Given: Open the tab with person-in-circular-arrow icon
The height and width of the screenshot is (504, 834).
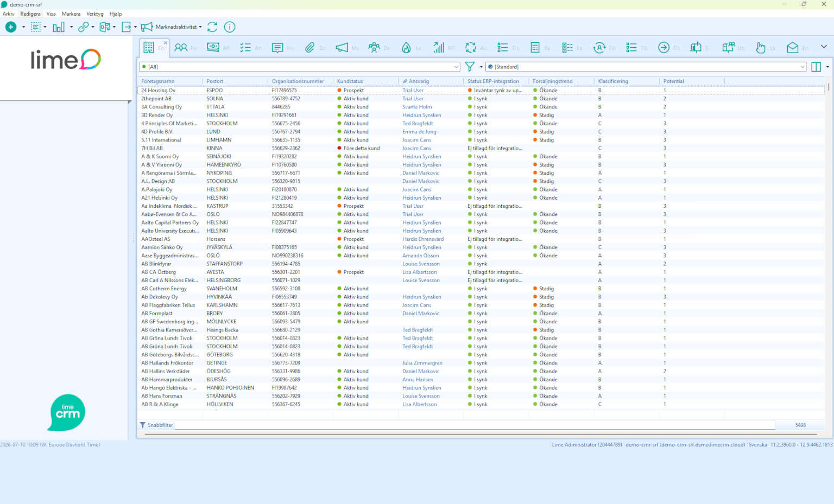Looking at the screenshot, I should point(604,47).
